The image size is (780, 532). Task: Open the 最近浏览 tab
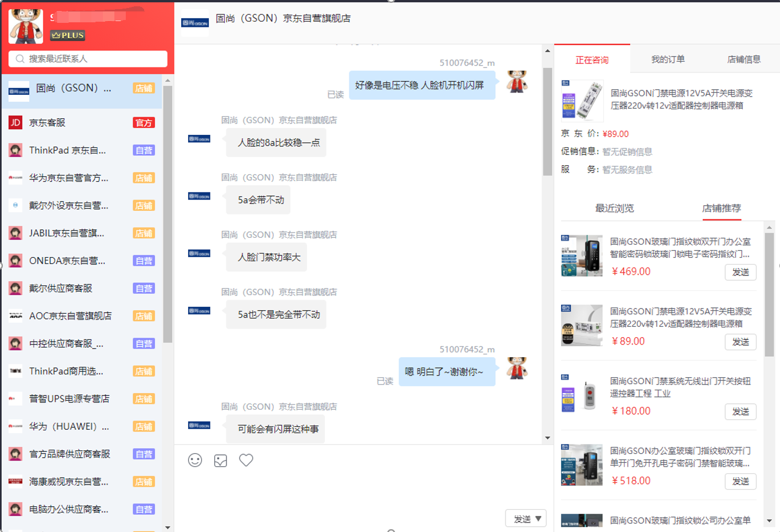tap(614, 208)
